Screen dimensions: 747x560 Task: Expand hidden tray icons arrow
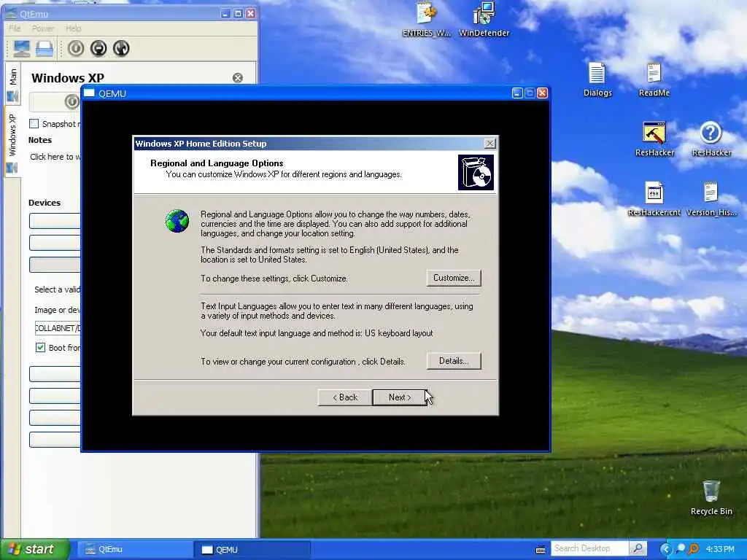(665, 549)
